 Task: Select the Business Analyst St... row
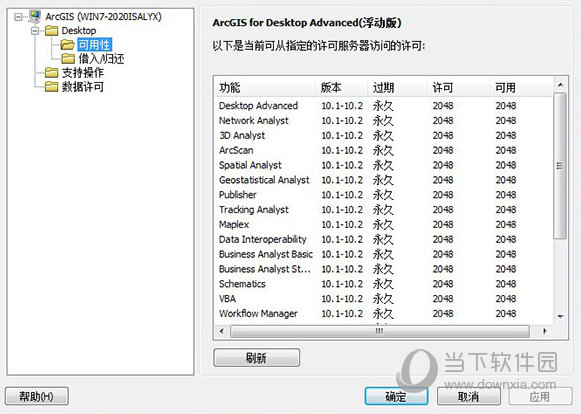pos(384,269)
